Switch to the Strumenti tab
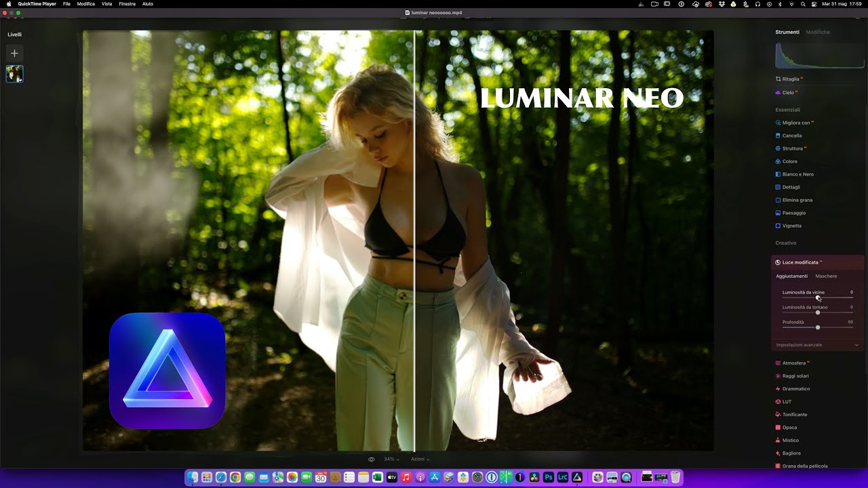The image size is (868, 488). click(787, 32)
